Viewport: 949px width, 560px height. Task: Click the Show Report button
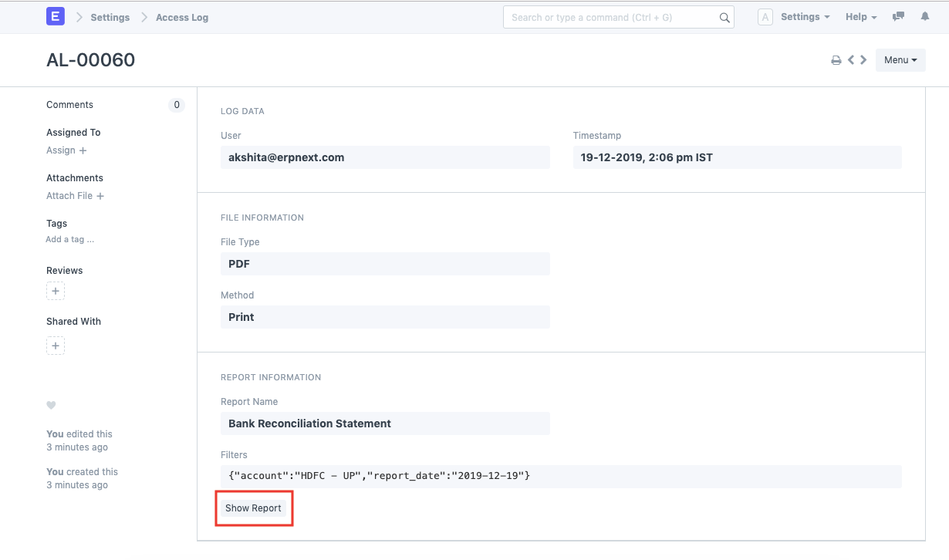(253, 508)
